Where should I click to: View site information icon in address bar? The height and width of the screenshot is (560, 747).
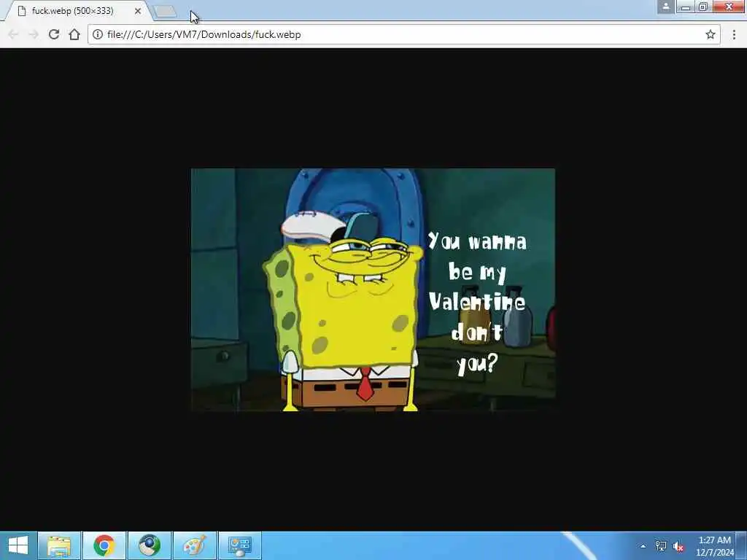98,34
